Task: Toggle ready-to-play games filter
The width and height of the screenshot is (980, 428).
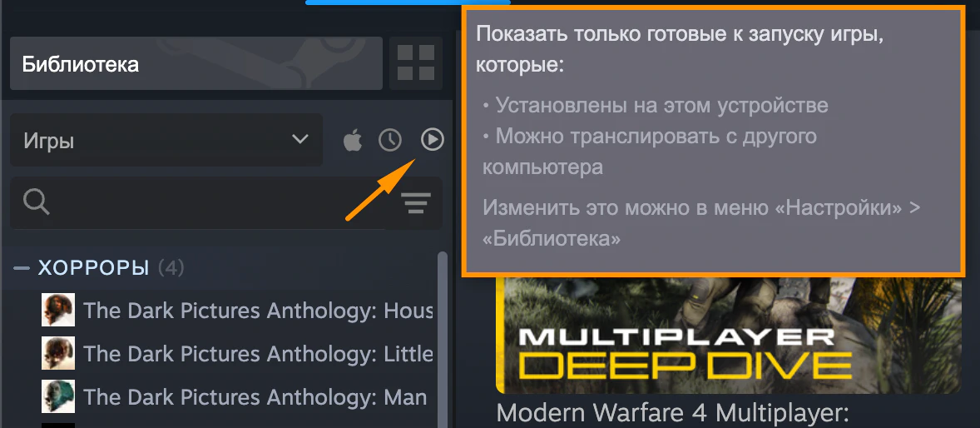Action: 432,140
